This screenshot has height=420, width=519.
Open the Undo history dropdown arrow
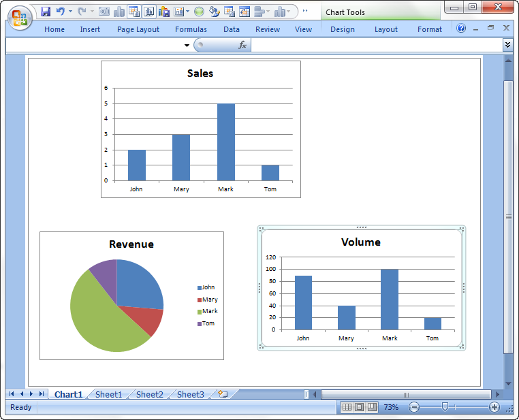[x=70, y=12]
